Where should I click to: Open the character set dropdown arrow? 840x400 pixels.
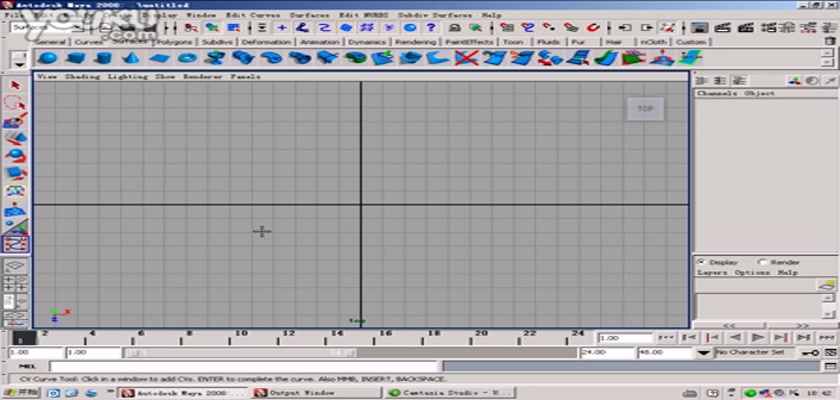[x=706, y=353]
